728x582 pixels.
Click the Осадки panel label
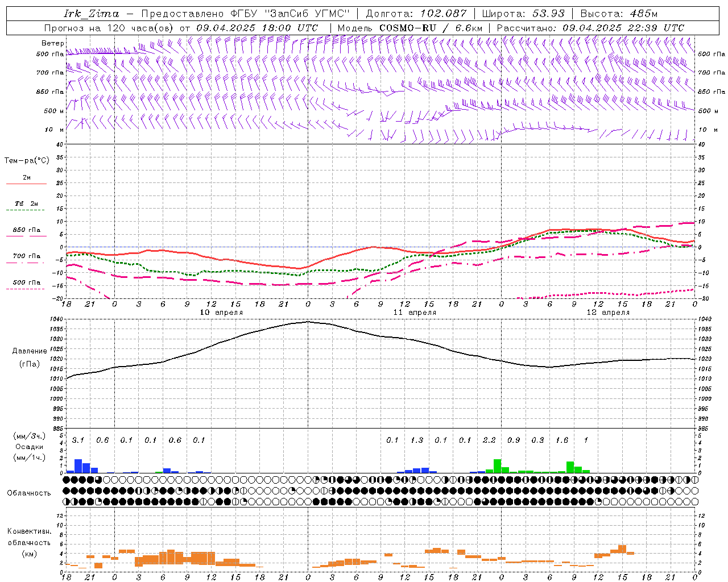pos(30,447)
